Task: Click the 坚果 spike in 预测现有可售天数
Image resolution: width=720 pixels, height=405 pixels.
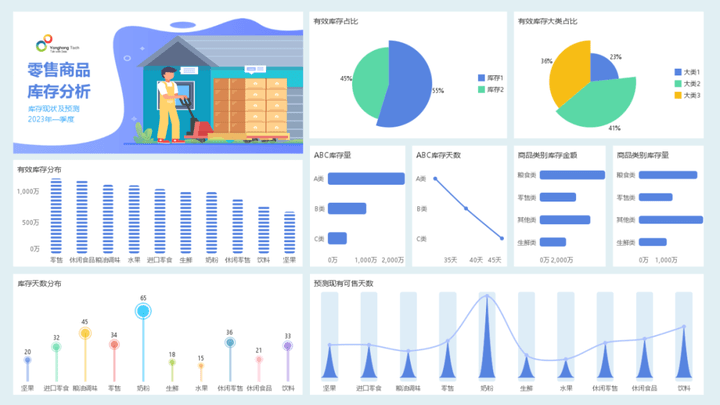Action: 329,363
